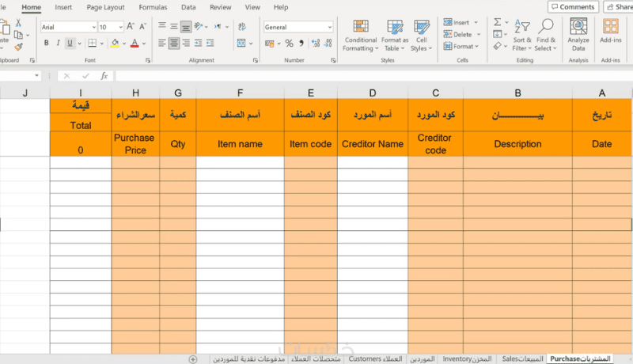Click the Orientation text angle icon
The height and width of the screenshot is (364, 633).
(x=199, y=27)
